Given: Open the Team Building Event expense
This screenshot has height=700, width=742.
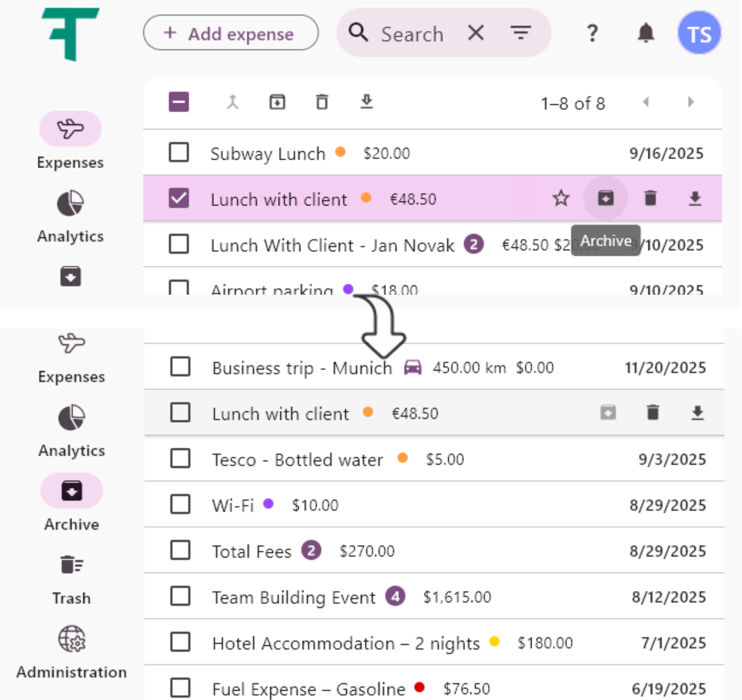Looking at the screenshot, I should point(294,597).
